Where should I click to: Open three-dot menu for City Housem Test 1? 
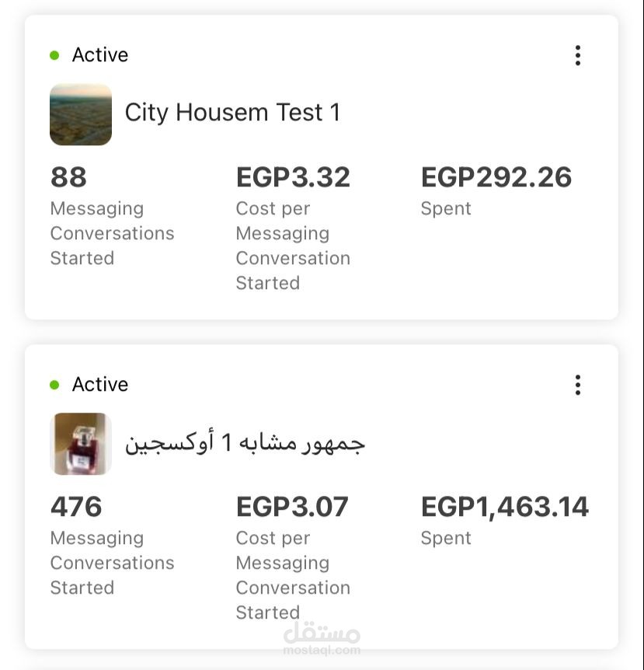(577, 55)
